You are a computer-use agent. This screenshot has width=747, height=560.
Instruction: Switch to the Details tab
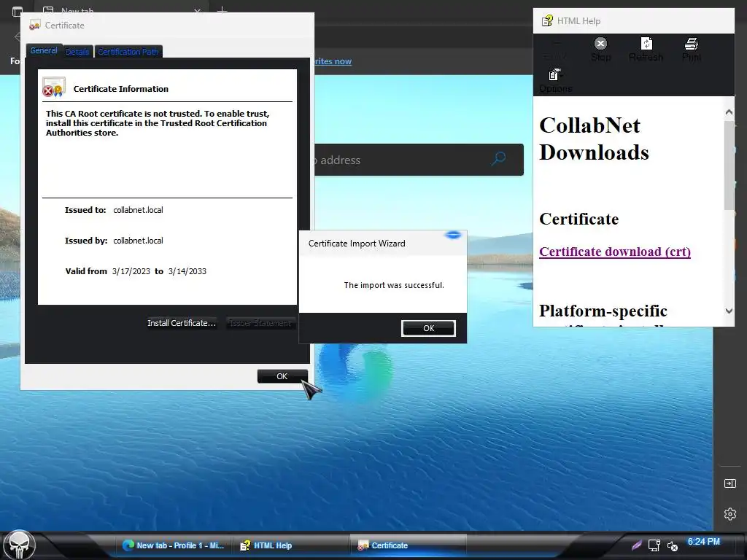coord(77,52)
